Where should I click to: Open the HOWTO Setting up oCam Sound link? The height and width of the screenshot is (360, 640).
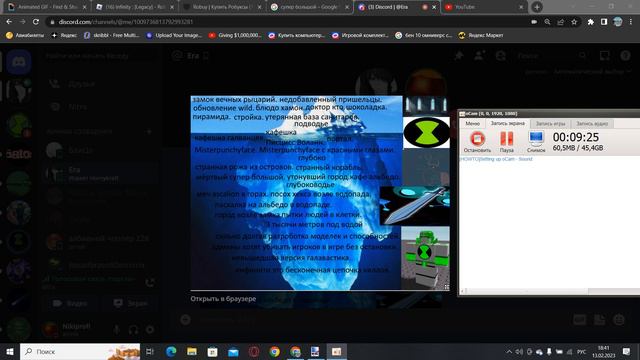click(x=496, y=159)
